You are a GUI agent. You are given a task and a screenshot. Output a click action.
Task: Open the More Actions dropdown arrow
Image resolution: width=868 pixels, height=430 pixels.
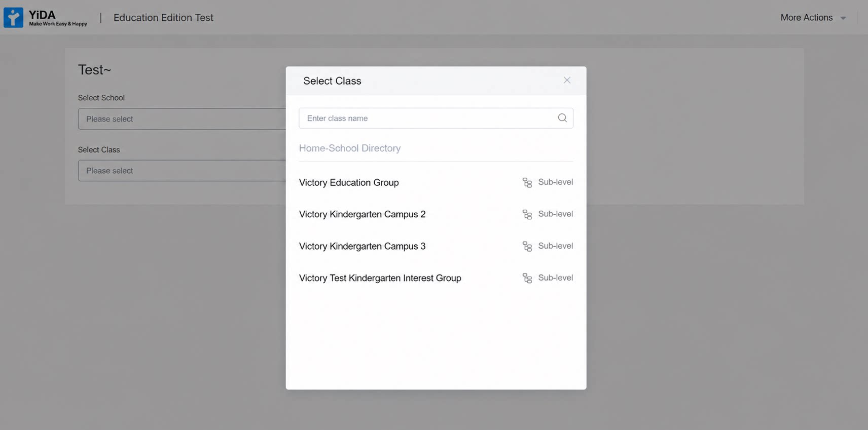(x=843, y=18)
